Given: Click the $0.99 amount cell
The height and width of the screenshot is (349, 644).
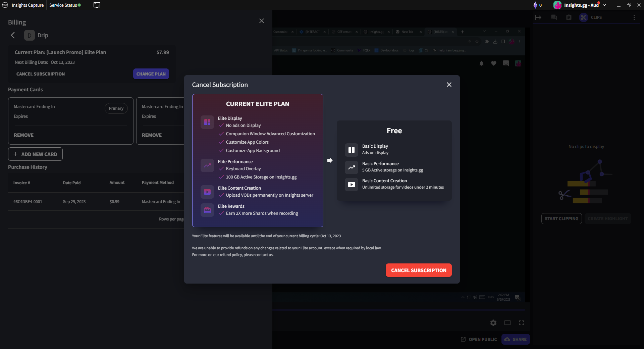Looking at the screenshot, I should point(114,202).
